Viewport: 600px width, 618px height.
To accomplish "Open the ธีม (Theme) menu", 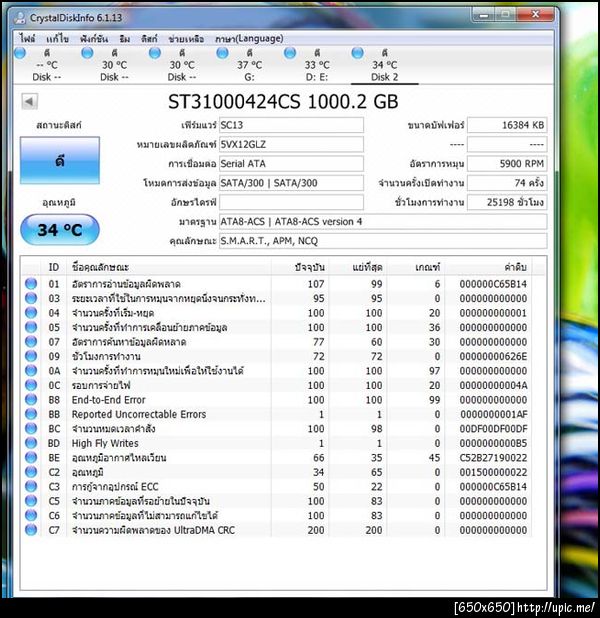I will [x=125, y=39].
